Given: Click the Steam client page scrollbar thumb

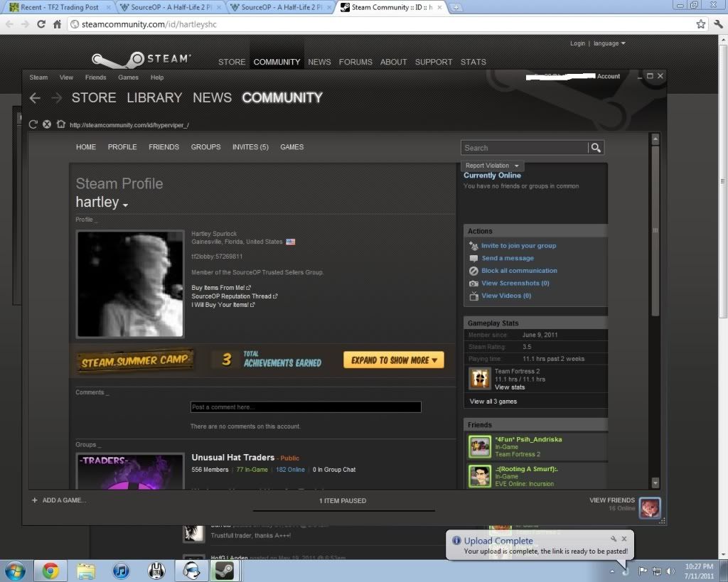Looking at the screenshot, I should tap(655, 231).
